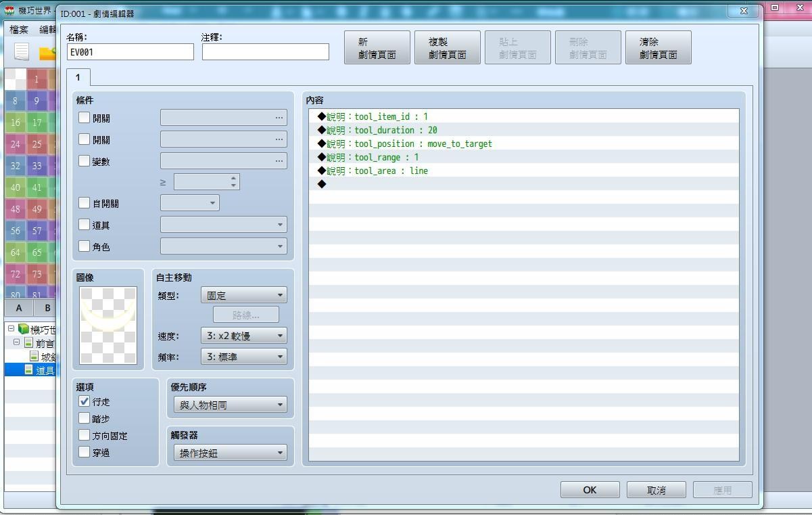Select region tile 8 in the palette
This screenshot has width=812, height=515.
16,101
